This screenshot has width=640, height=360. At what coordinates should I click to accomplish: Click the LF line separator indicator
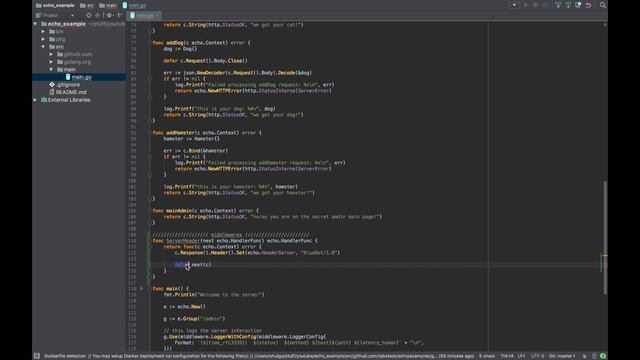521,356
